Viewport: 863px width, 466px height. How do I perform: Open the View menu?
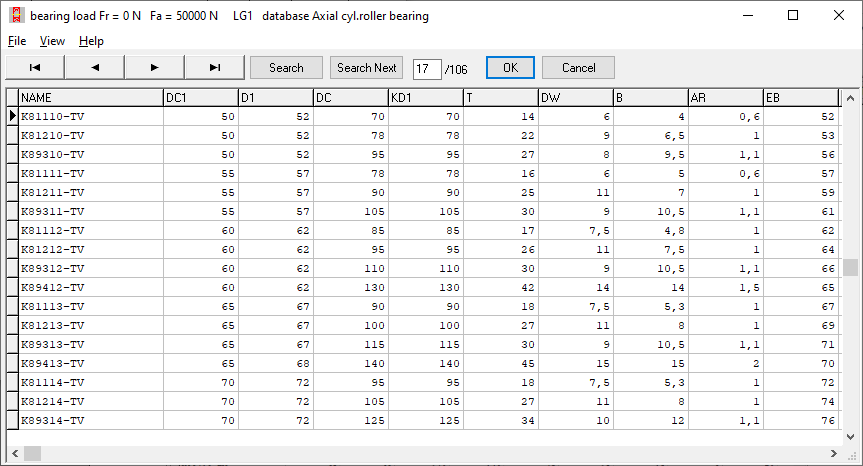coord(52,41)
